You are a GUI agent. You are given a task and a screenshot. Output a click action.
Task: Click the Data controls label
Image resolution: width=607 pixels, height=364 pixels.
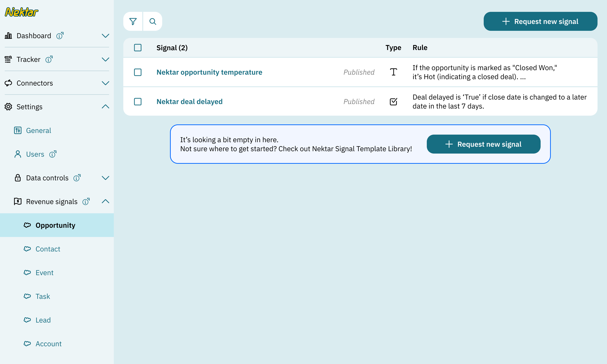tap(47, 177)
